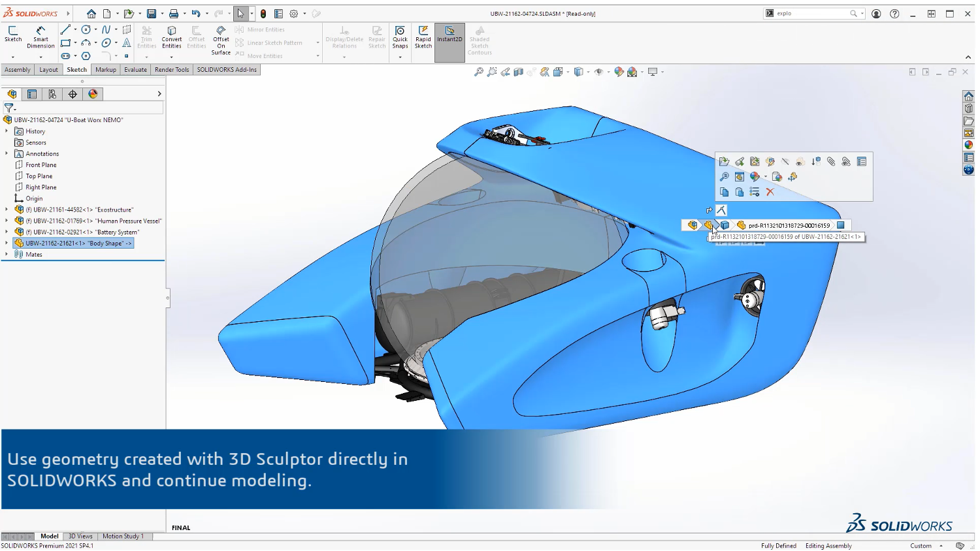Open the Assembly ribbon tab
Image resolution: width=980 pixels, height=551 pixels.
click(x=18, y=70)
